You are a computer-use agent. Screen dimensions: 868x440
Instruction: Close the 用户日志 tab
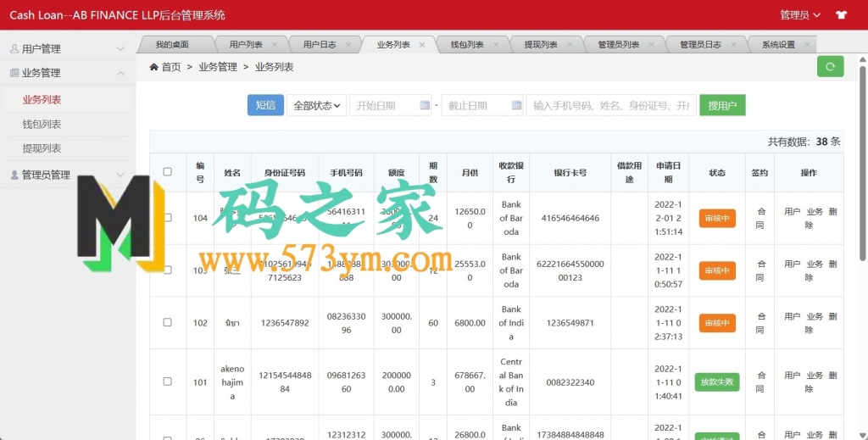pos(348,45)
